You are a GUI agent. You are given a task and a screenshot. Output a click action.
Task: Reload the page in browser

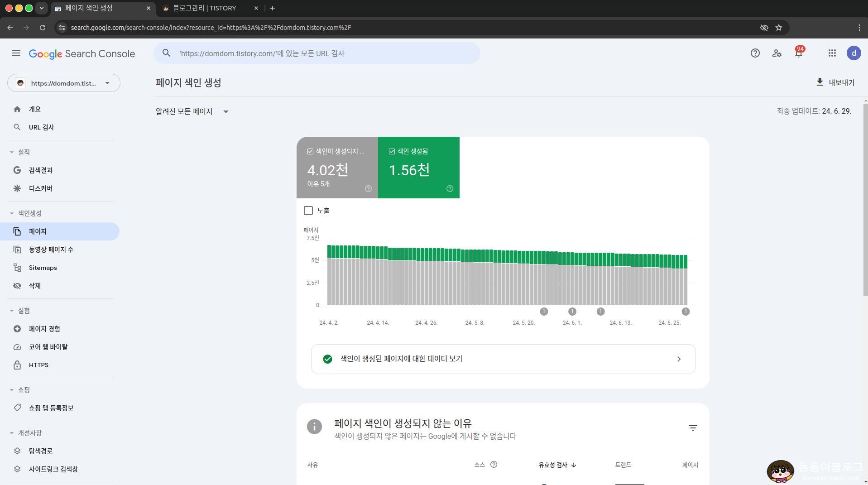[x=43, y=28]
